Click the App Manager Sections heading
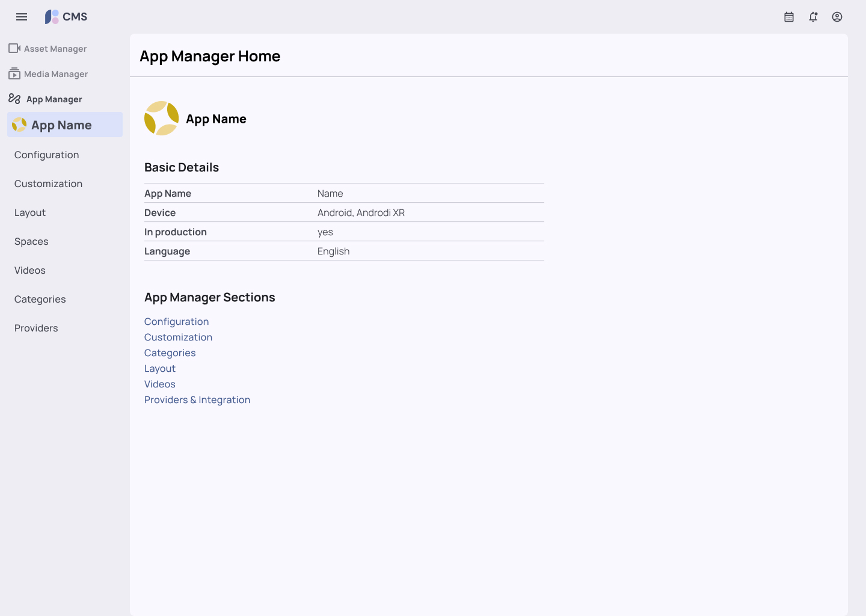The image size is (866, 616). point(210,297)
